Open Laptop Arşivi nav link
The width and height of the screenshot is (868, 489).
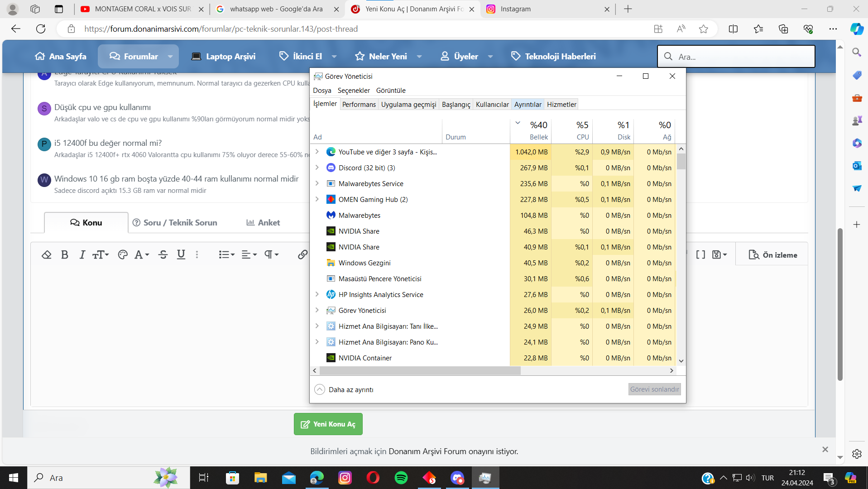coord(223,56)
